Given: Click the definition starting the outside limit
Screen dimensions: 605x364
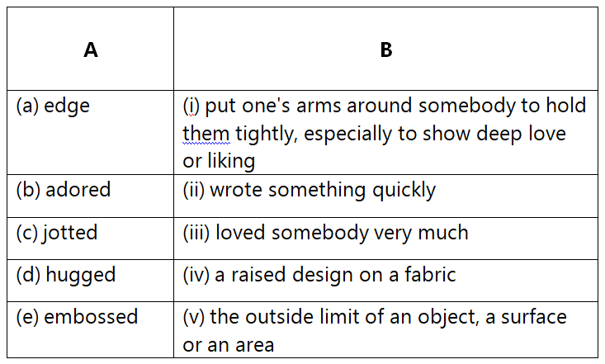Looking at the screenshot, I should [375, 331].
